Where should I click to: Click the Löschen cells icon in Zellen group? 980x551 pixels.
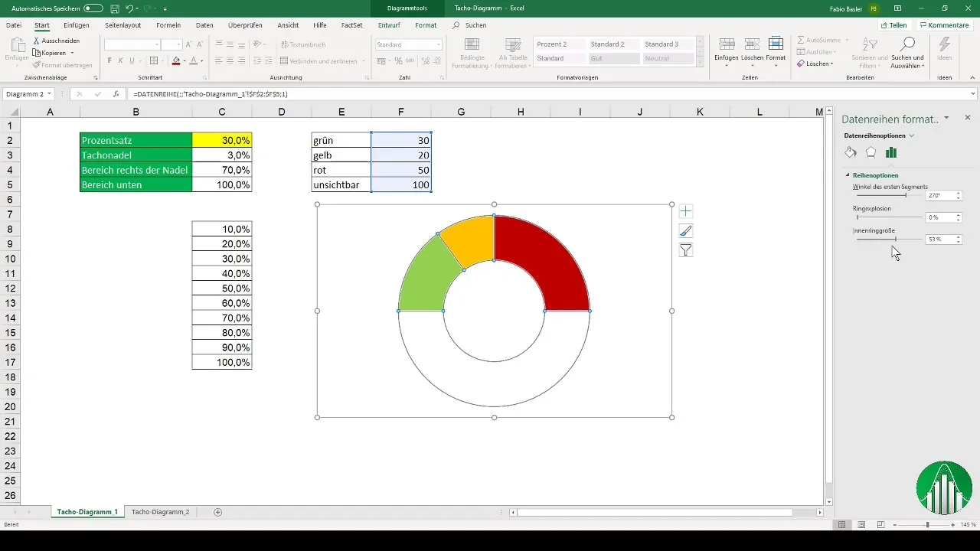click(x=752, y=44)
